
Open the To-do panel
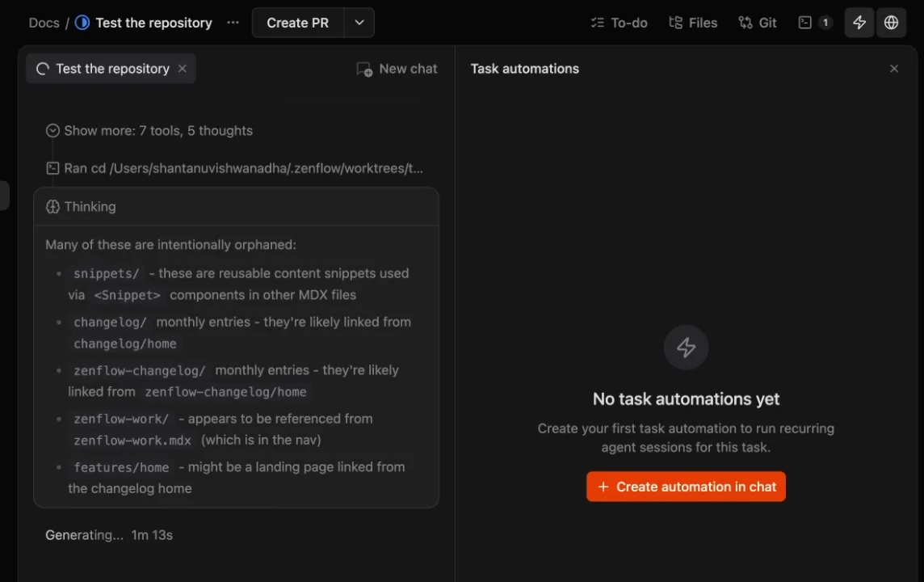coord(619,23)
